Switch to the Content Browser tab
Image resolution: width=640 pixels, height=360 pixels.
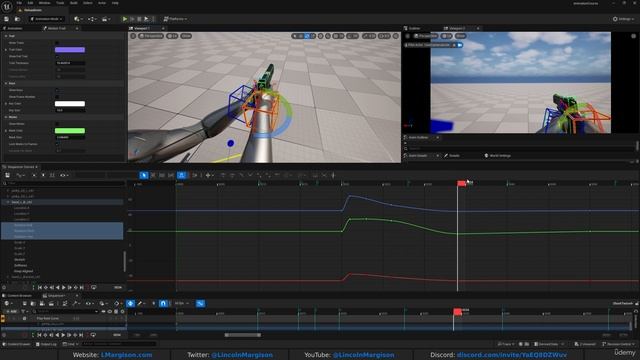(x=18, y=296)
